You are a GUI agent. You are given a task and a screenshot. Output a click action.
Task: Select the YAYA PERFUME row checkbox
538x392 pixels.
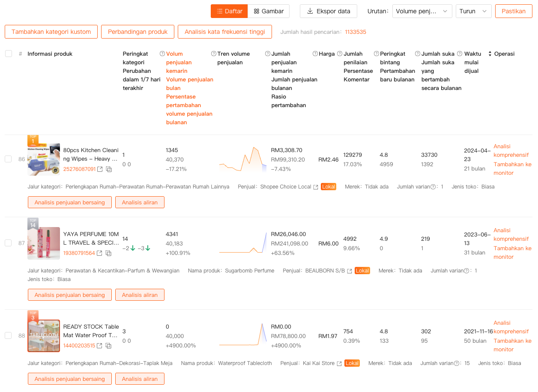[8, 243]
